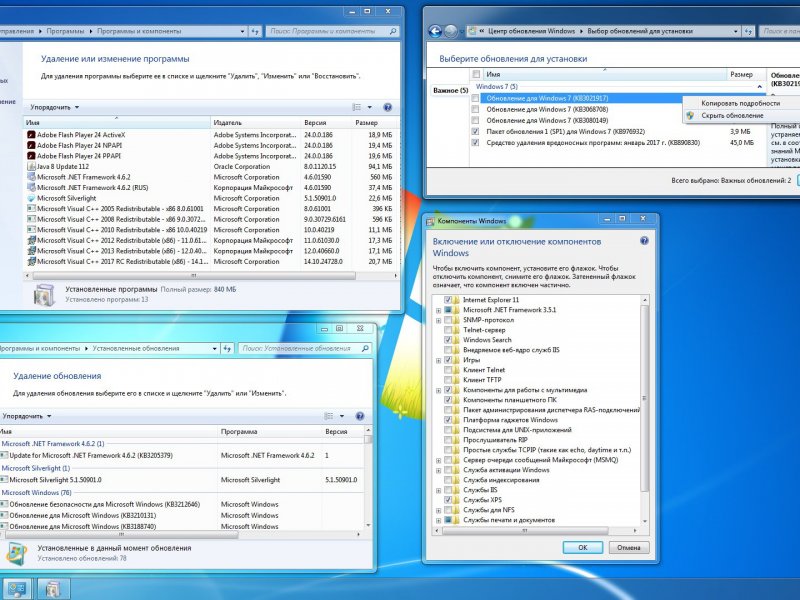Click horizontal scrollbar in Installed Updates list
800x600 pixels.
pyautogui.click(x=121, y=534)
